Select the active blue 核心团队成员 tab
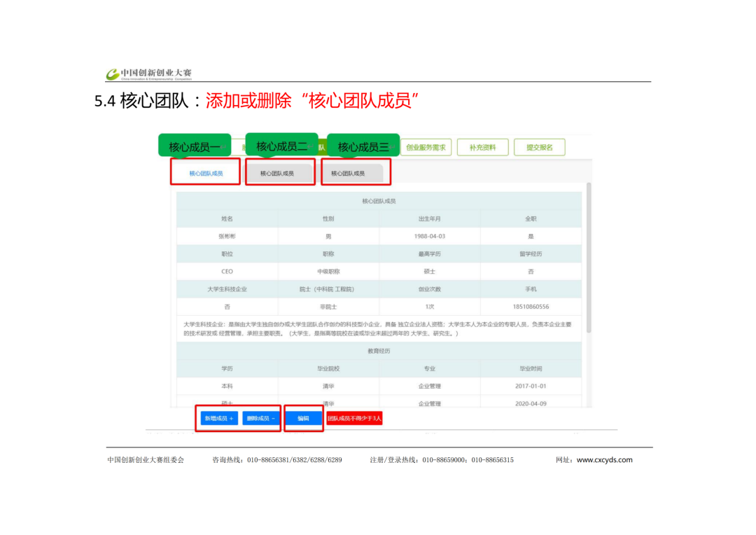This screenshot has height=535, width=756. click(206, 172)
